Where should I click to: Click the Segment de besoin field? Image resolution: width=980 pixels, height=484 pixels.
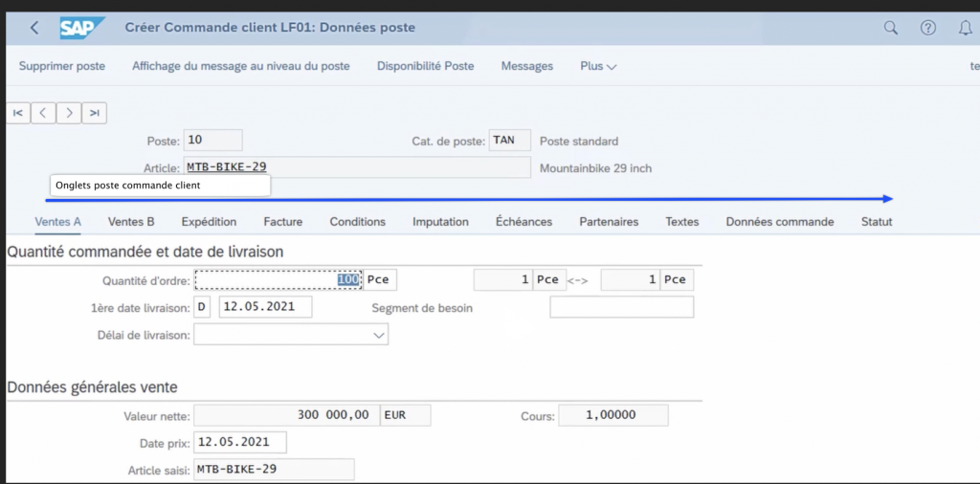pos(621,307)
